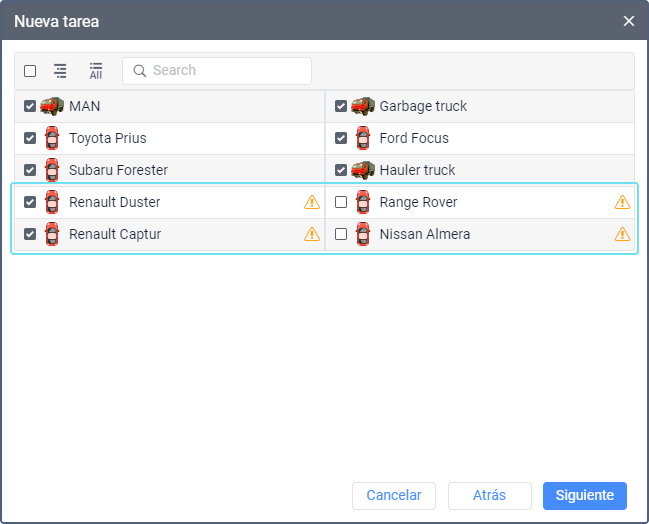The image size is (649, 524).
Task: Click the Atrás button
Action: click(489, 495)
